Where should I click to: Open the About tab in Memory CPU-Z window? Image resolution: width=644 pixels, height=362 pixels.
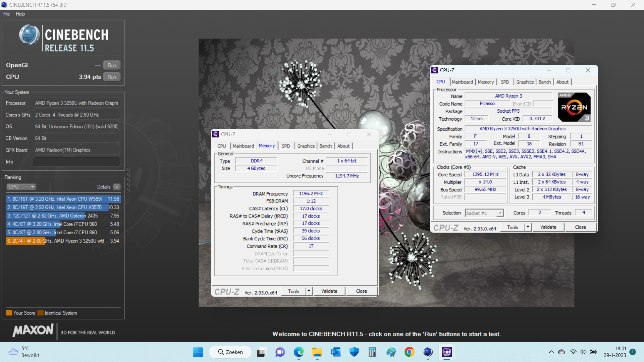point(343,146)
